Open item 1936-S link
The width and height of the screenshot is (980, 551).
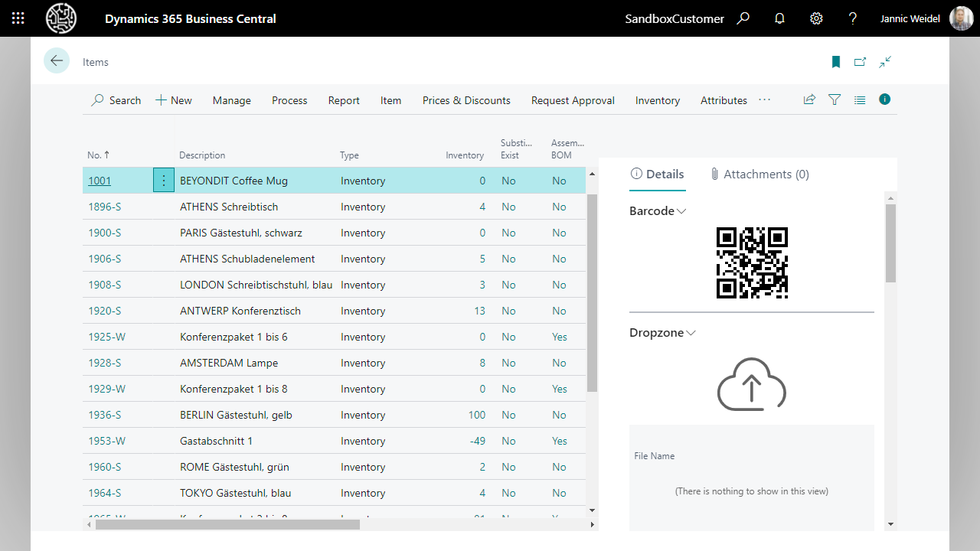pos(105,415)
